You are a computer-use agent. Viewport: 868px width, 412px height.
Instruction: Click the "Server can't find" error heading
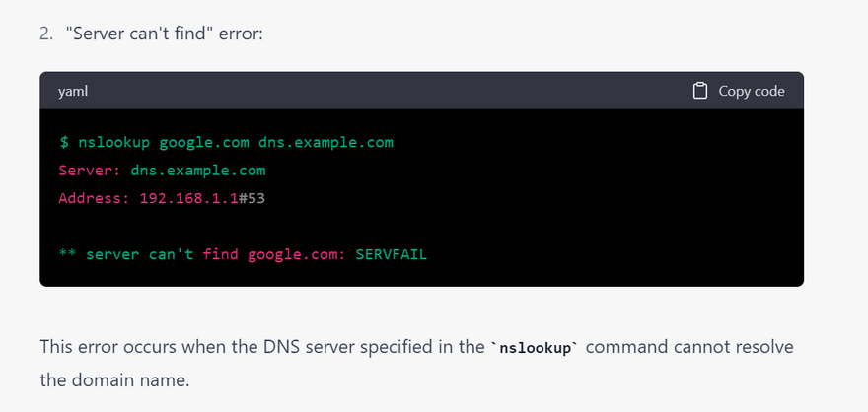160,34
